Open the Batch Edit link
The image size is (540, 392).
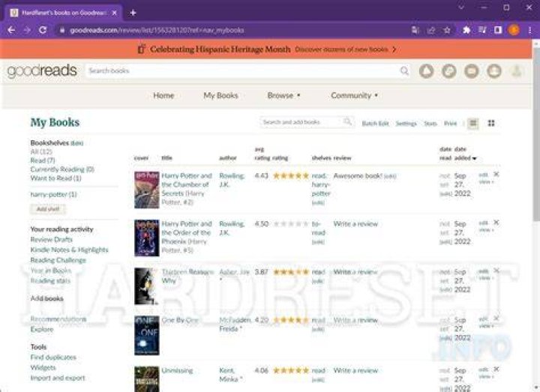tap(376, 123)
